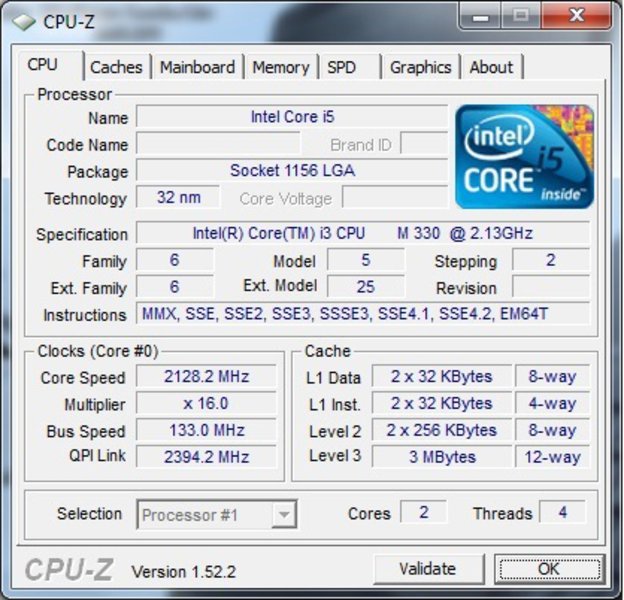
Task: Click the L1 Data size 2 x 32 KBytes
Action: tap(442, 376)
